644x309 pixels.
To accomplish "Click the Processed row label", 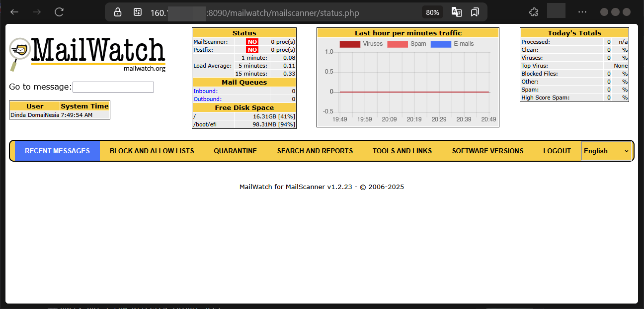I will pyautogui.click(x=535, y=42).
